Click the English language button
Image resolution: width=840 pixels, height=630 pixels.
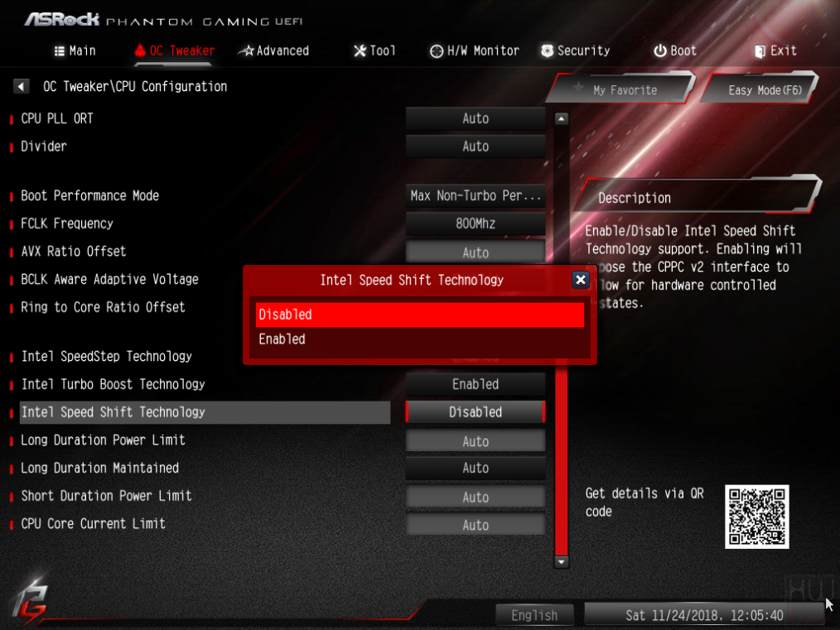pos(534,615)
